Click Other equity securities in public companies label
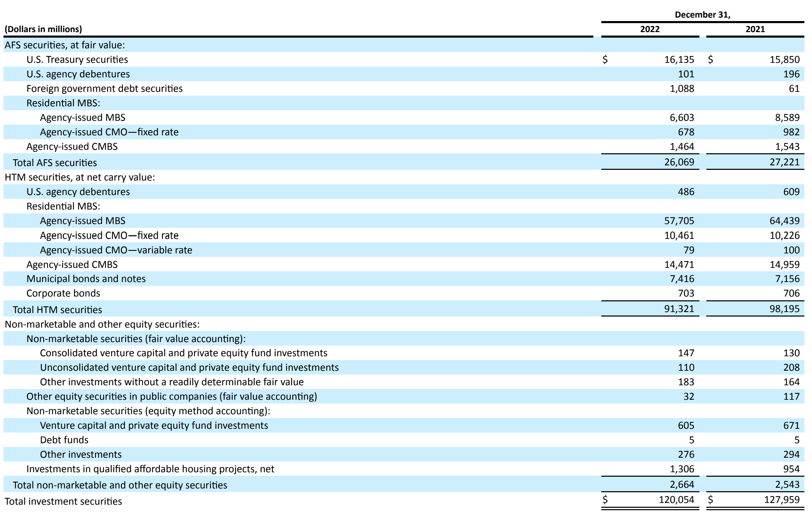 [172, 397]
